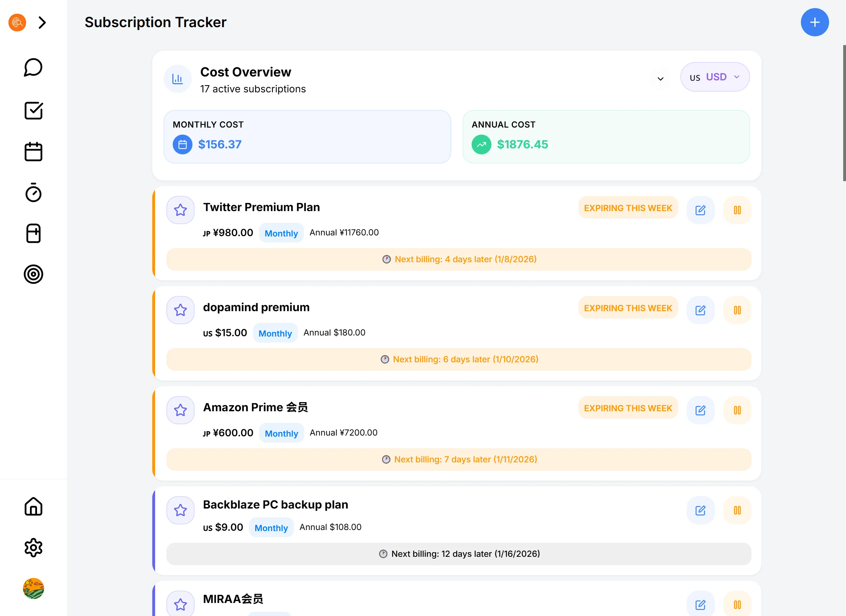The width and height of the screenshot is (846, 616).
Task: Expand the sidebar with arrow chevron
Action: click(42, 23)
